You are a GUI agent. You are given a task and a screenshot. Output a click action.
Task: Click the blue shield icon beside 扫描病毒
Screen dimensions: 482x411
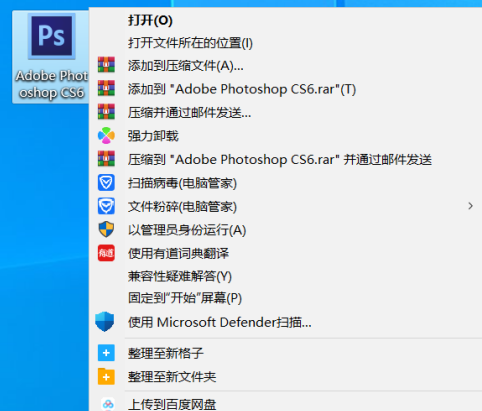click(106, 182)
